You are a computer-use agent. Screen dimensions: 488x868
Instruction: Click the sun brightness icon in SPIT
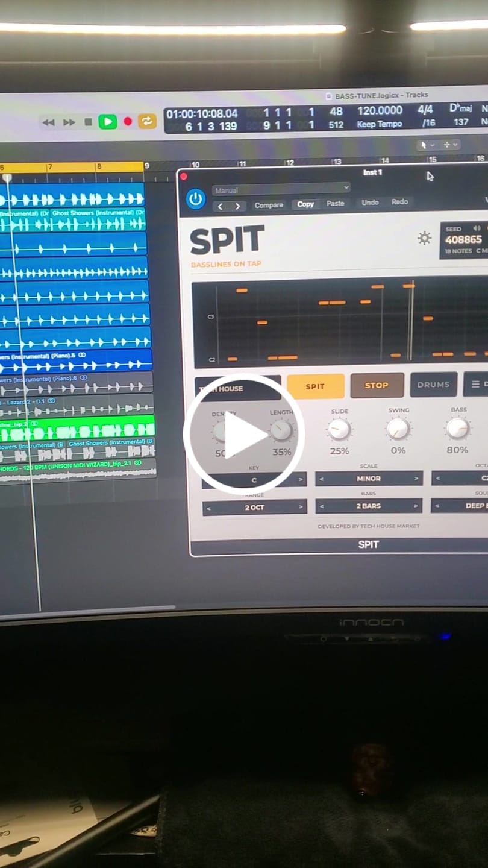(x=425, y=239)
